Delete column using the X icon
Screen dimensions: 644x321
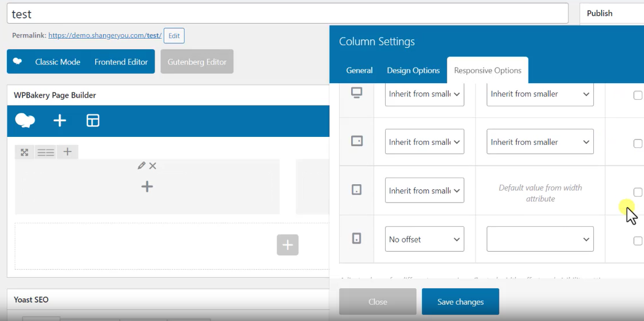153,166
